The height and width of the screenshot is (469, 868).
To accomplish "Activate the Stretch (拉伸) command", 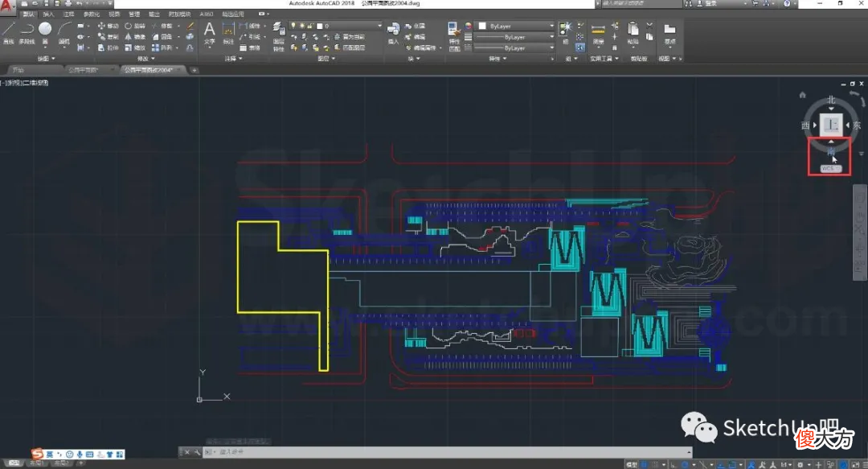I will pos(108,47).
